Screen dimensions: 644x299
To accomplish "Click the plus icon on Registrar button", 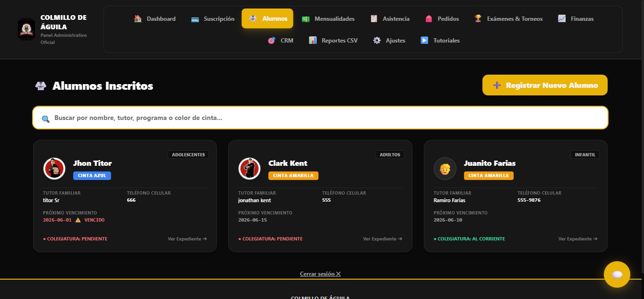I will tap(497, 85).
